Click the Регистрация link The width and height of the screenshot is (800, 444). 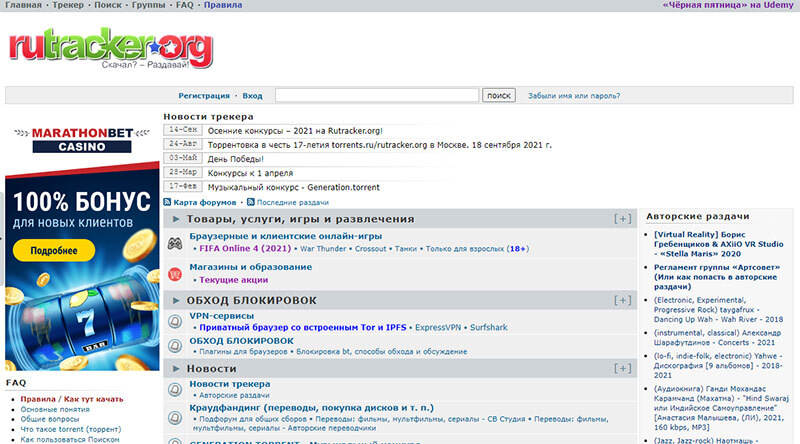204,96
